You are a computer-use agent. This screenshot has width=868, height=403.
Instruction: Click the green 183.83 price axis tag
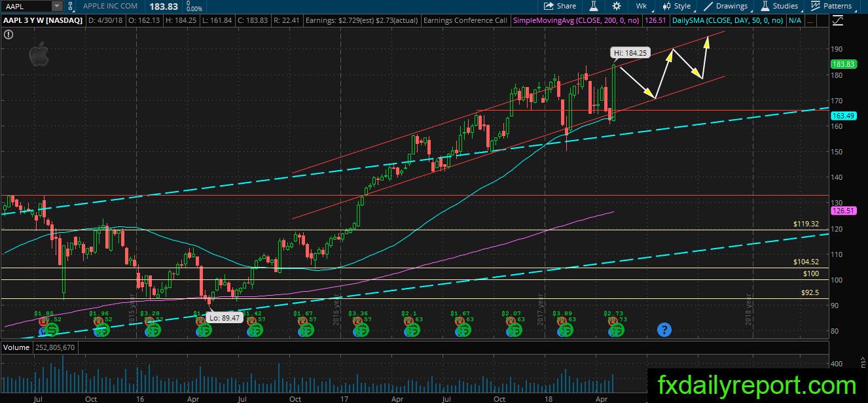[842, 64]
